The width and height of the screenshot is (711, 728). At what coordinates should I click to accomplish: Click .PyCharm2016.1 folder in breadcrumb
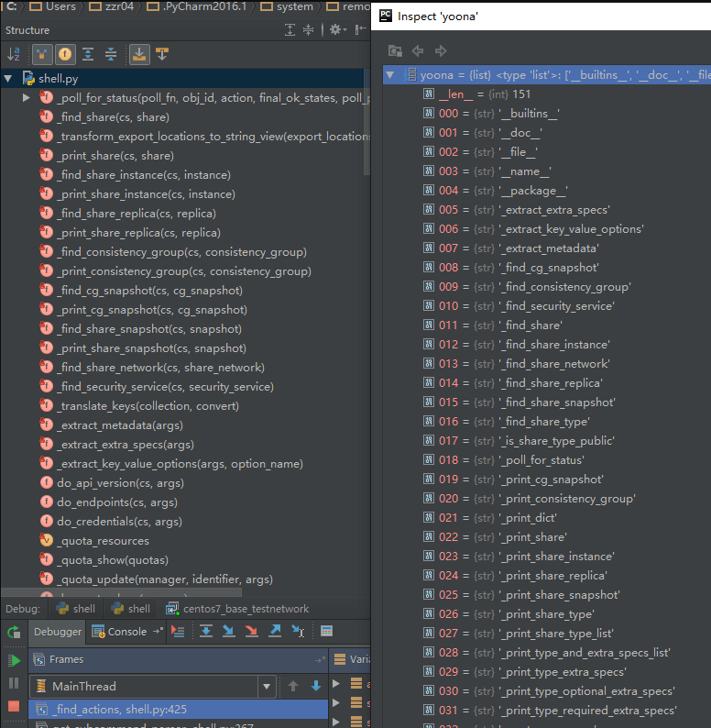click(197, 6)
